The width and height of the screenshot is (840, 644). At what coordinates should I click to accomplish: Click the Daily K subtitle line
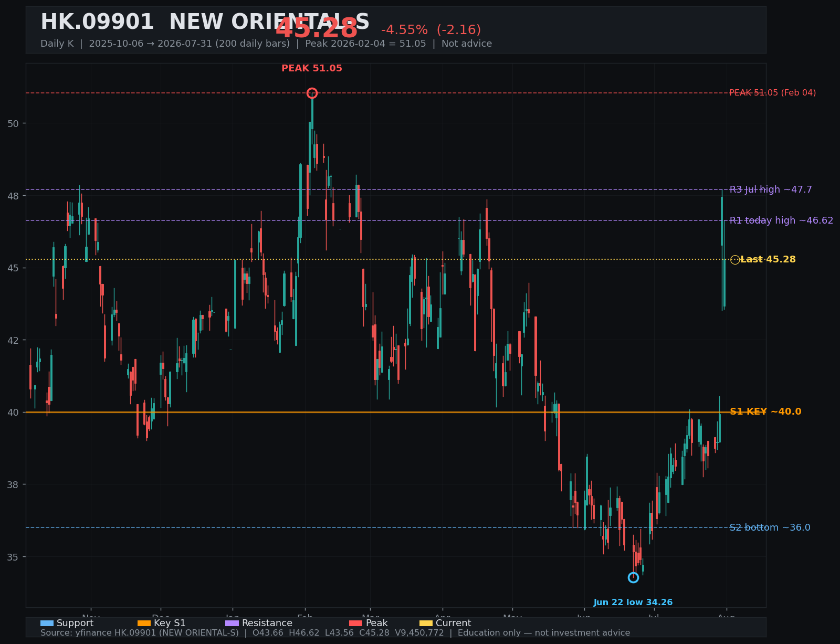point(266,44)
